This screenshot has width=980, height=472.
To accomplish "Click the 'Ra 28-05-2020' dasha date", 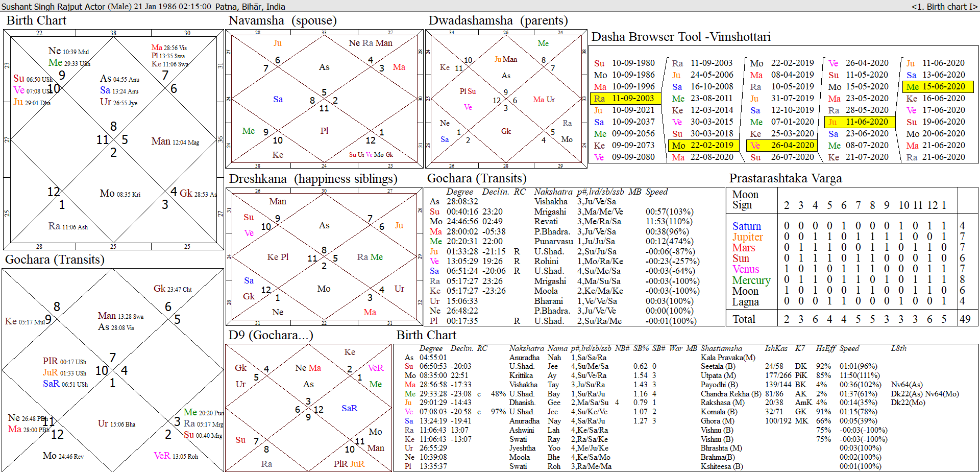I will pyautogui.click(x=859, y=110).
